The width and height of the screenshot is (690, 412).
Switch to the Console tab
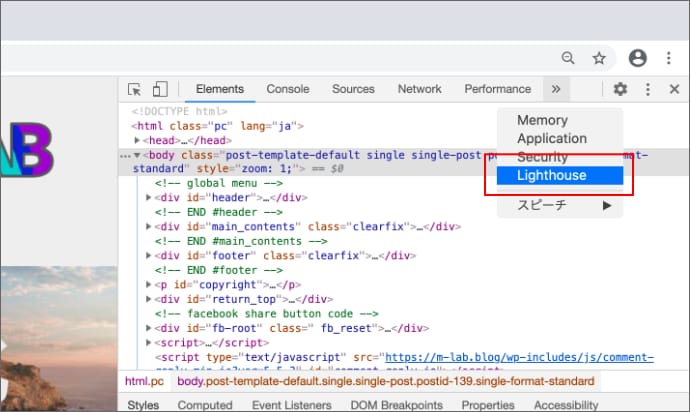287,89
